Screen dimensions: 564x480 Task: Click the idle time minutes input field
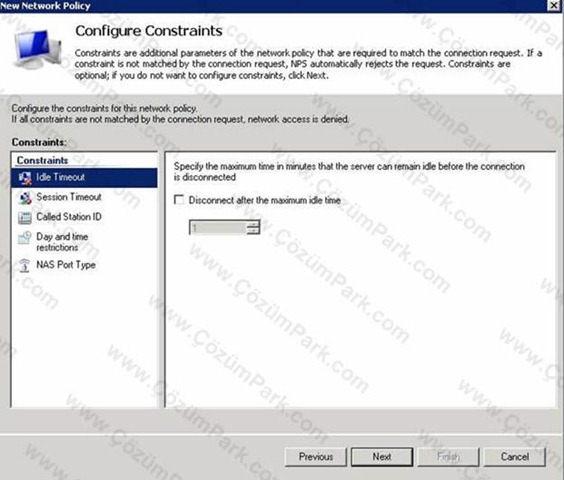click(218, 227)
